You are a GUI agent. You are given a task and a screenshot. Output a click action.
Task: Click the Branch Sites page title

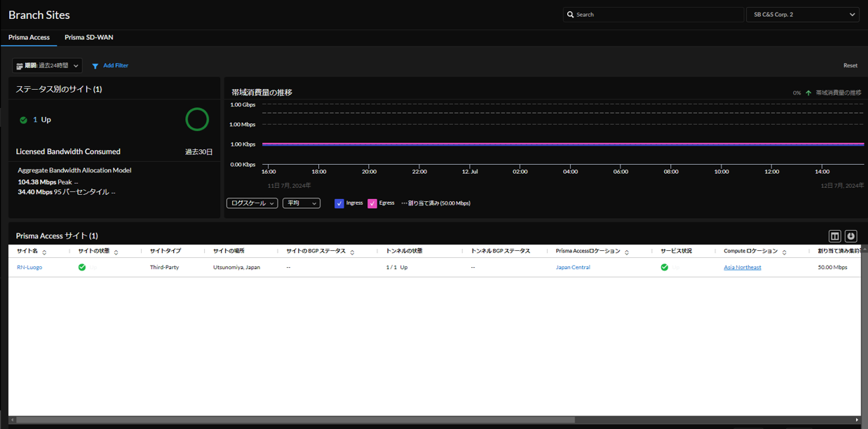point(39,15)
